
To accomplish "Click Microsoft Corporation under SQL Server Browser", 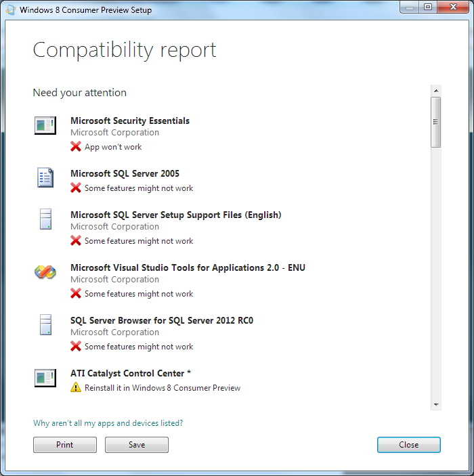I will tap(115, 332).
